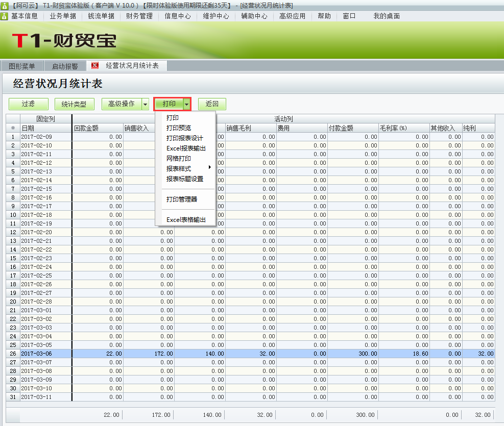Click the 返回 button

click(x=212, y=104)
